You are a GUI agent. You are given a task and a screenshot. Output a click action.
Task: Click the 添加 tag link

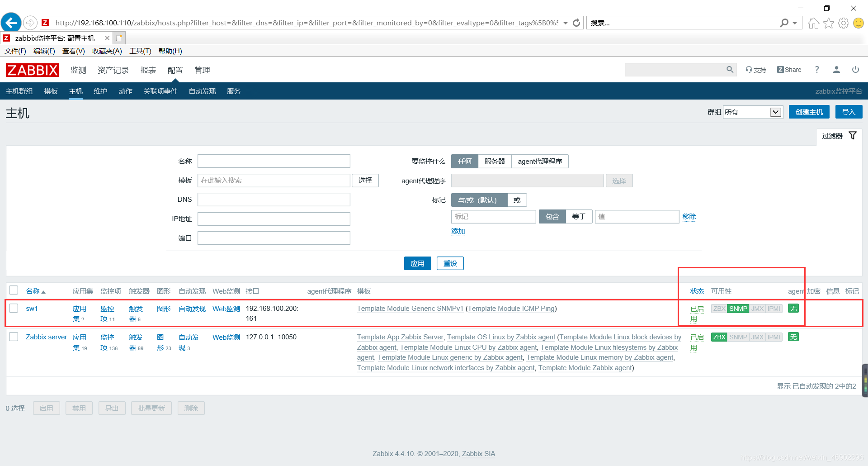tap(458, 231)
